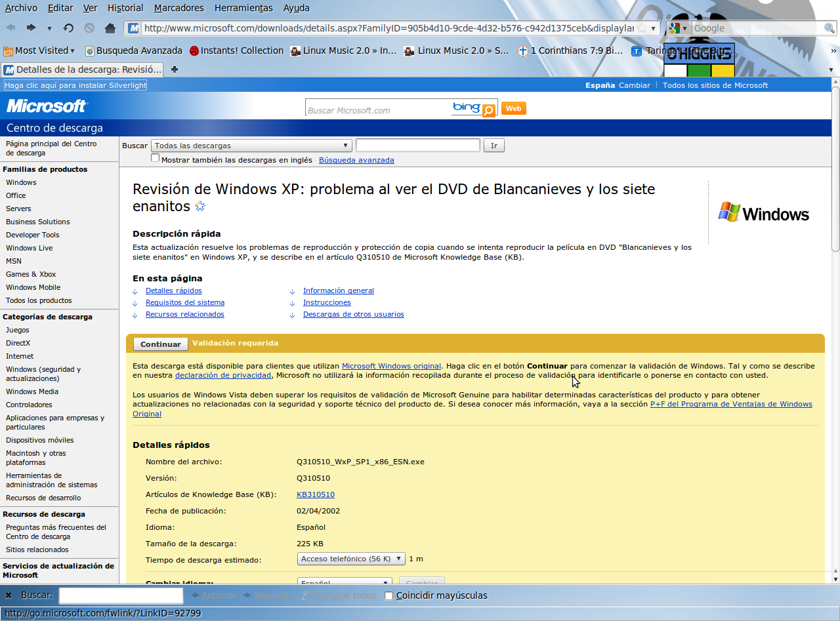The width and height of the screenshot is (840, 621).
Task: Open the Most Visited bookmarks folder
Action: pos(39,50)
